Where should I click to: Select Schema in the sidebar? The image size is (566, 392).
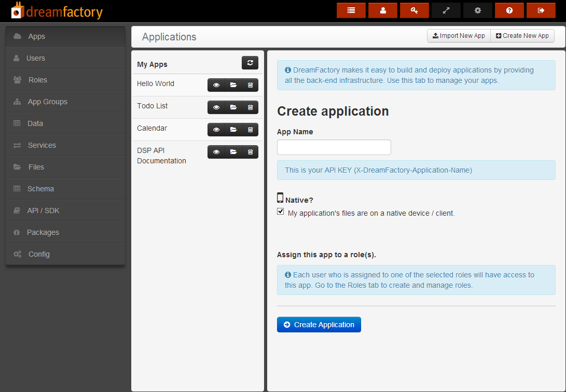65,189
